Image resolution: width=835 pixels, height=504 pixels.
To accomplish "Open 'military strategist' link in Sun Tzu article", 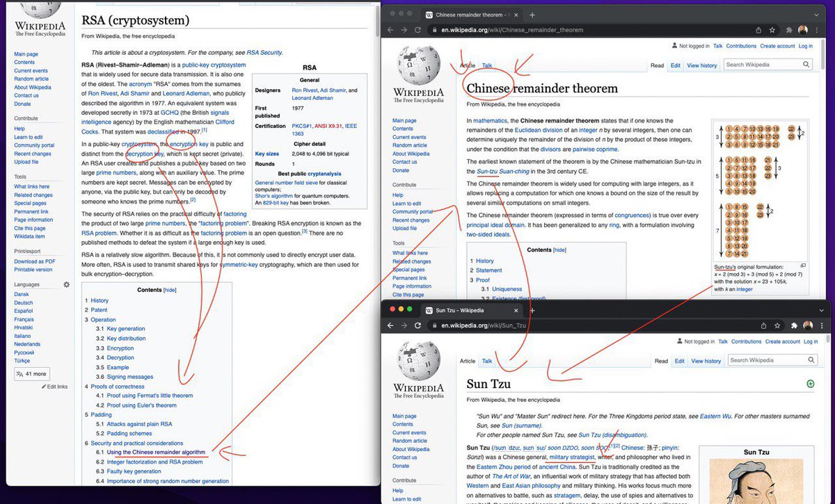I will (x=572, y=457).
